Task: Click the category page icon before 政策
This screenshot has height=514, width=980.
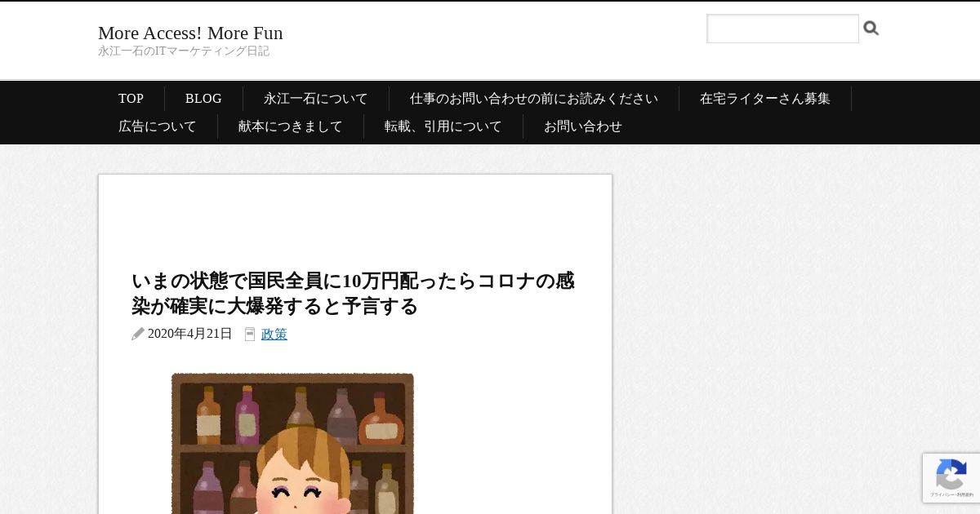Action: click(x=250, y=334)
